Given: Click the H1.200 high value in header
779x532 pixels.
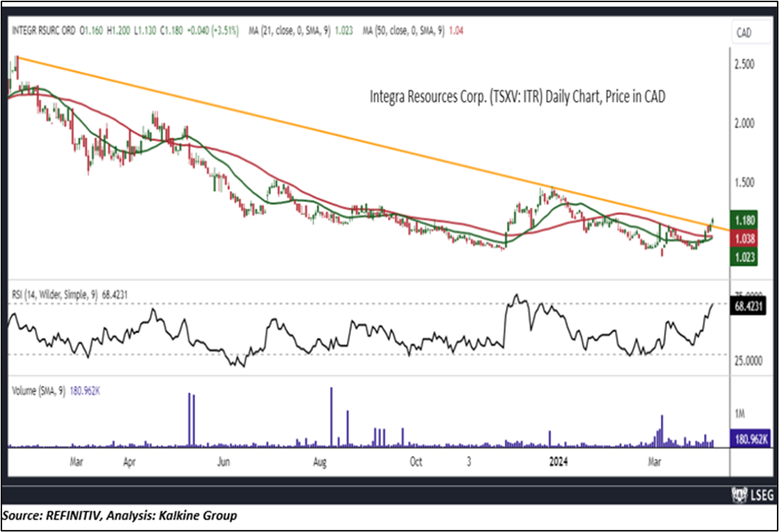Looking at the screenshot, I should coord(118,31).
